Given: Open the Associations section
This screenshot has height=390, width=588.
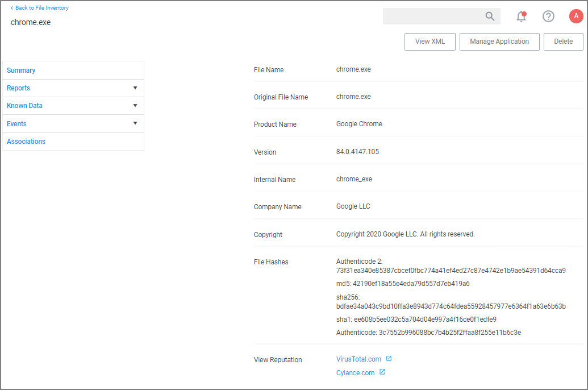Looking at the screenshot, I should 26,141.
